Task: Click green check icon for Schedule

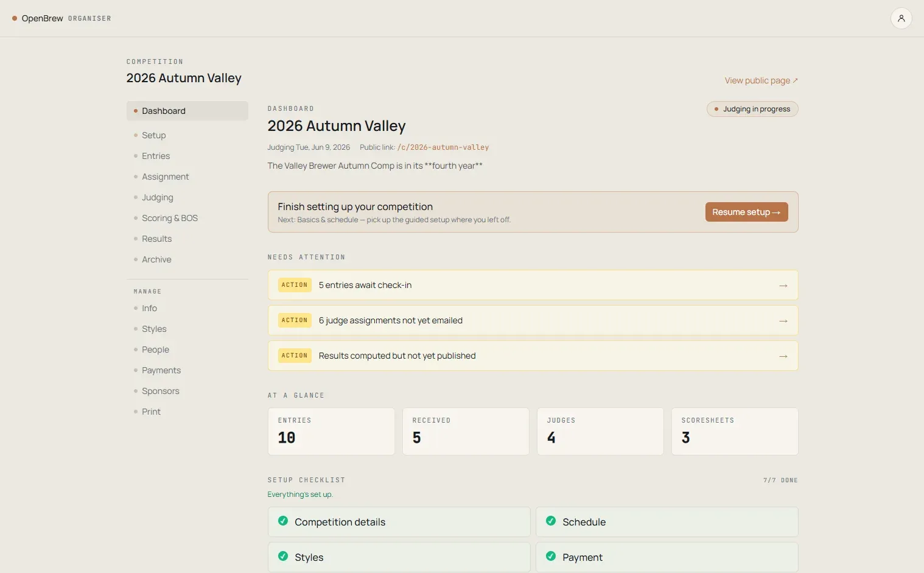Action: pos(551,521)
